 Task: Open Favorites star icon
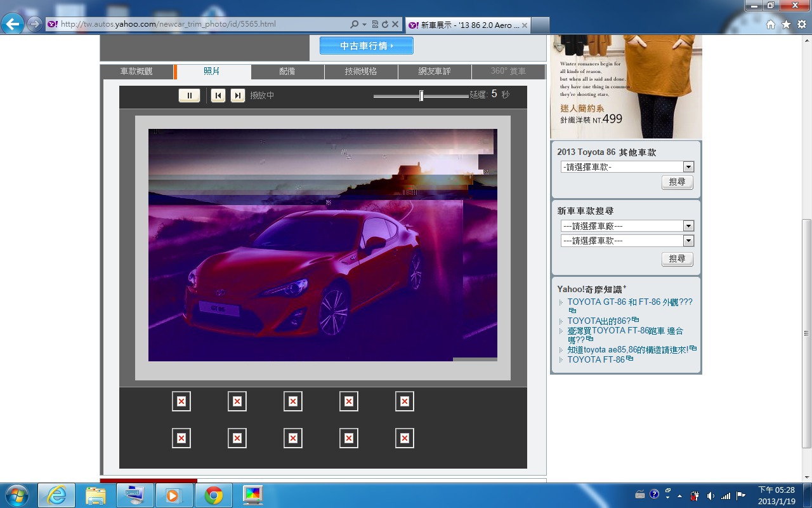coord(786,24)
